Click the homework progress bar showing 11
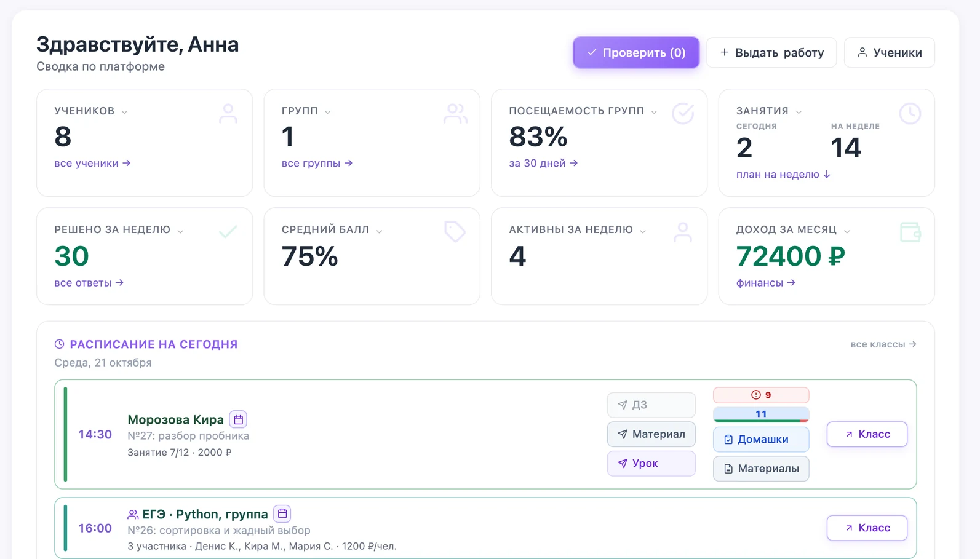 point(761,414)
